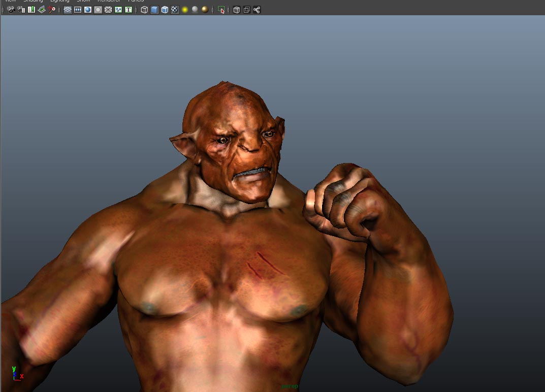The height and width of the screenshot is (392, 545).
Task: Open the Lighting panel menu
Action: [60, 1]
